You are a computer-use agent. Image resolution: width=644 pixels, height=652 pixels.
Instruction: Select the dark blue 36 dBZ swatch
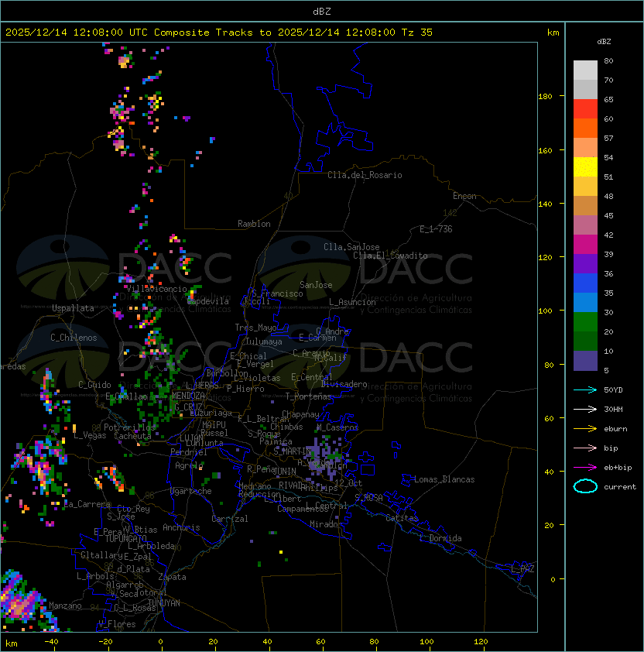coord(585,283)
